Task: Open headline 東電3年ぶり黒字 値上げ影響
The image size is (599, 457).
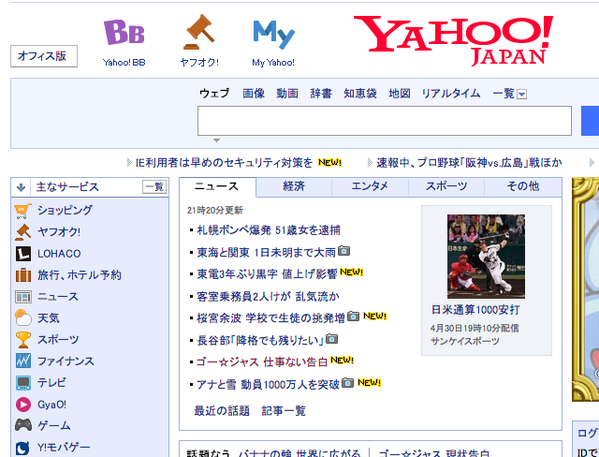Action: 267,274
